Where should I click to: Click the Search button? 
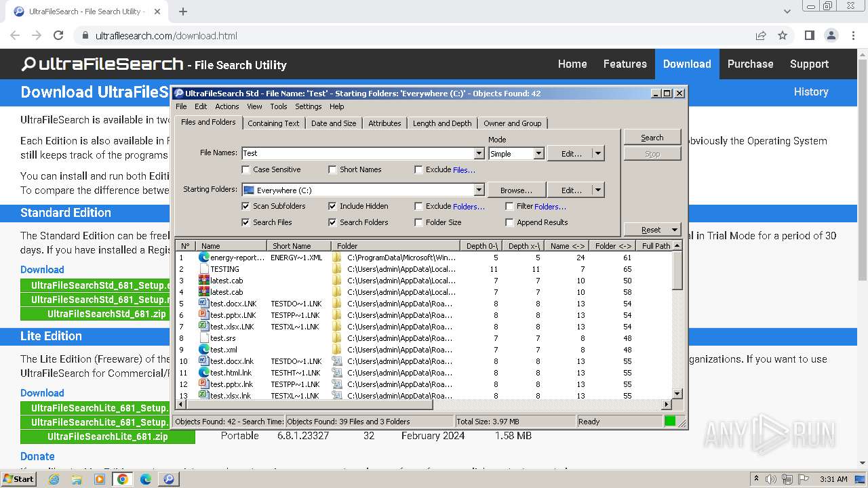(652, 138)
